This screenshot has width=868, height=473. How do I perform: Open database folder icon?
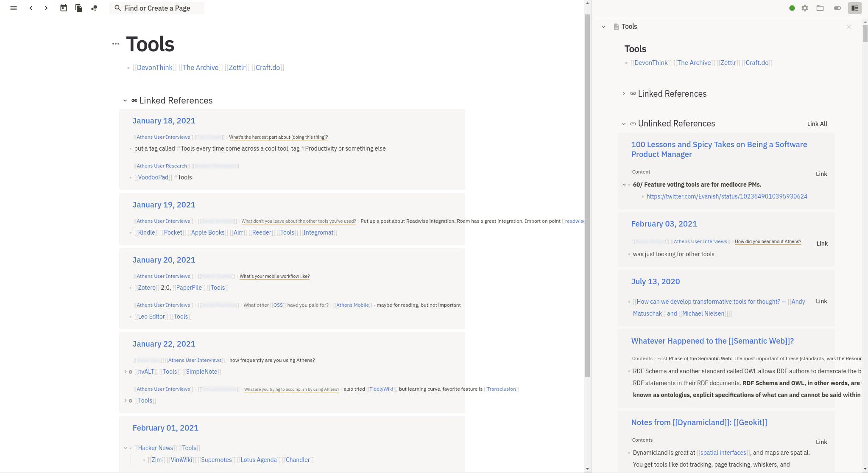click(x=820, y=8)
